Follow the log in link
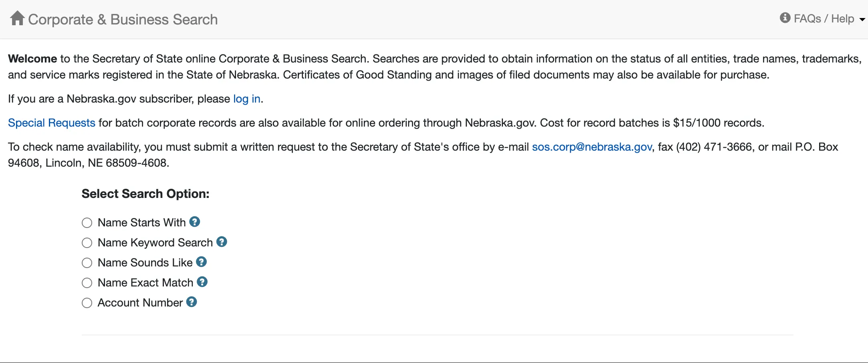The image size is (868, 363). coord(247,99)
